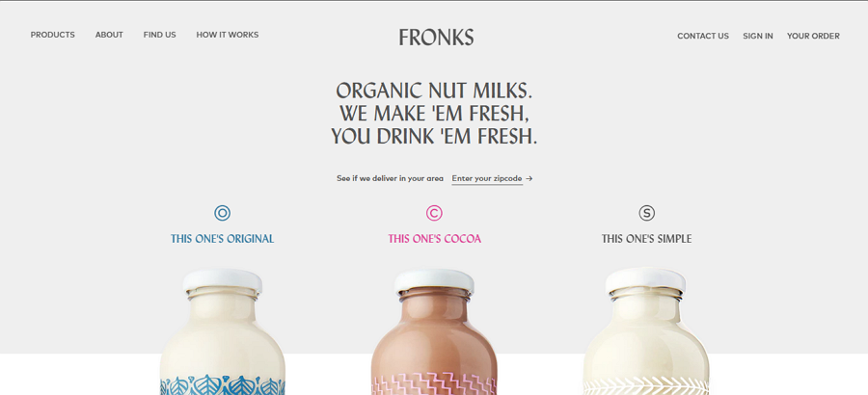The height and width of the screenshot is (395, 868).
Task: Click Sign In
Action: [758, 36]
